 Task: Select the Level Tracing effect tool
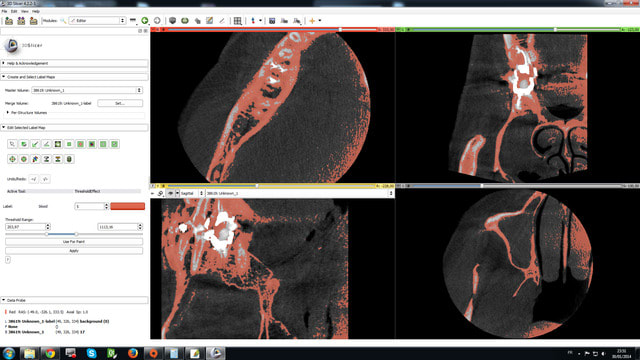click(x=58, y=144)
